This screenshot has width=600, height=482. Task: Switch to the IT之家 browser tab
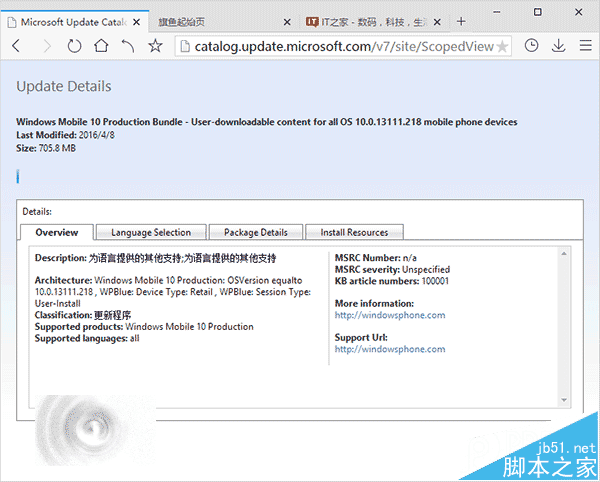point(373,22)
